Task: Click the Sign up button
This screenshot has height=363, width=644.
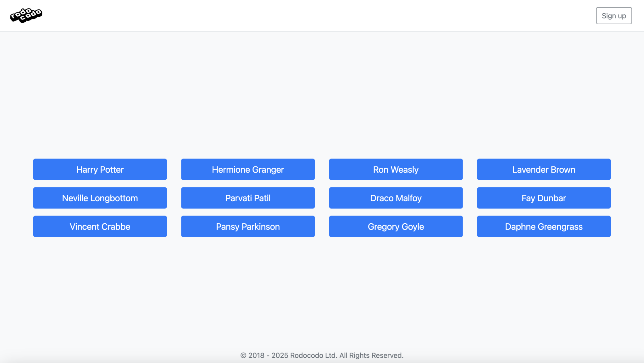Action: 613,15
